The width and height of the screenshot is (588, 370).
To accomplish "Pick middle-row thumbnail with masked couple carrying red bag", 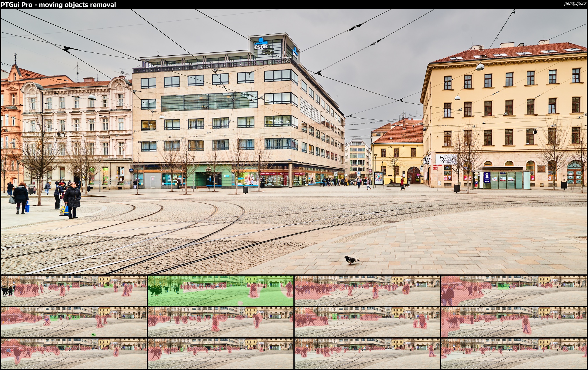I will [x=367, y=322].
